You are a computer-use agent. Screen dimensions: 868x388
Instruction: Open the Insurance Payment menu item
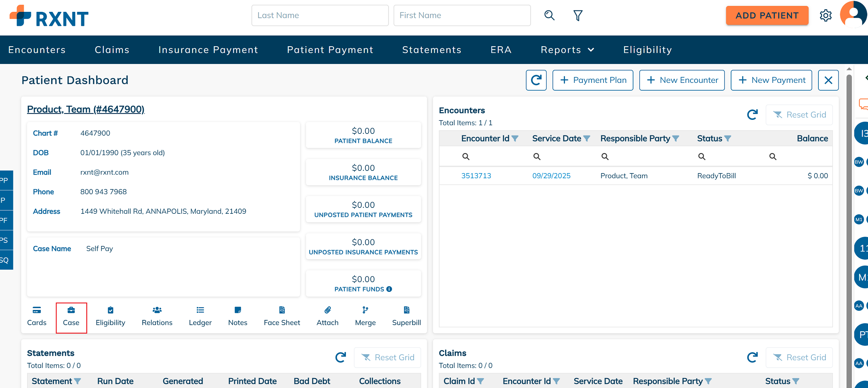click(x=208, y=50)
